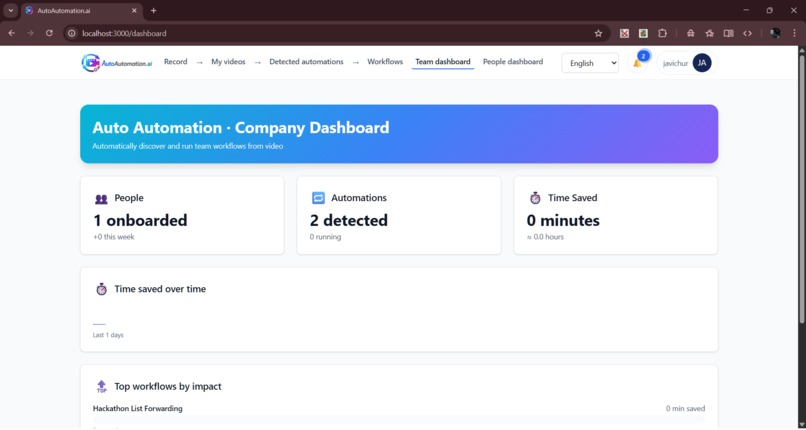Open the English language dropdown
806x430 pixels.
(x=590, y=63)
